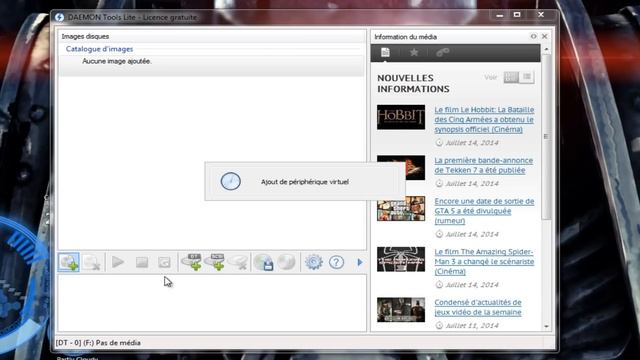Click the 'Aucune image ajoutée.' text
Screen dimensions: 640x360
click(x=117, y=61)
